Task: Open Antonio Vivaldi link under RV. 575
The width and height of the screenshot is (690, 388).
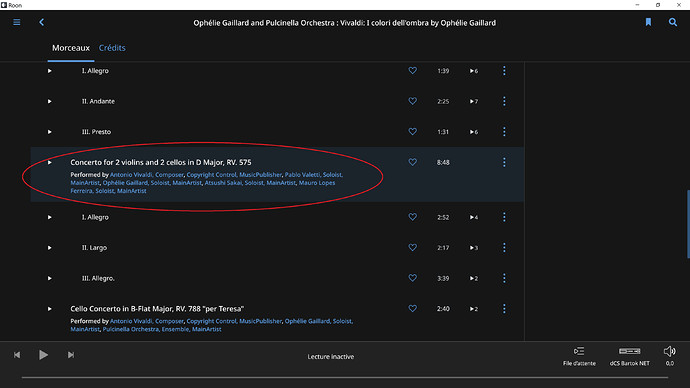Action: [131, 175]
